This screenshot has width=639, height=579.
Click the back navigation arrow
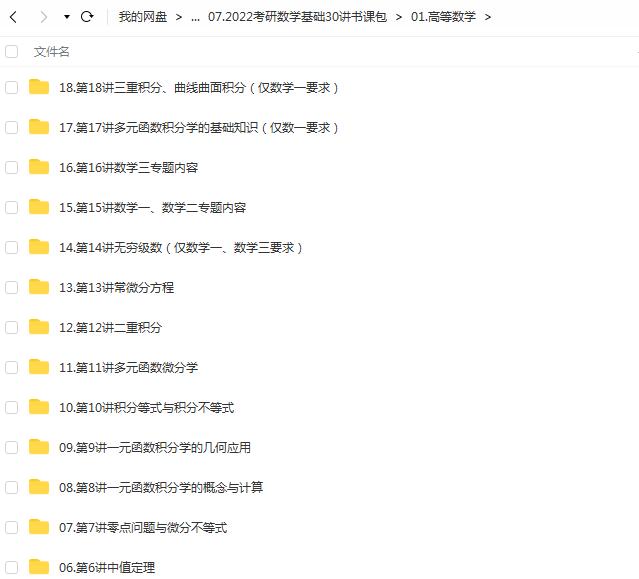click(x=14, y=17)
